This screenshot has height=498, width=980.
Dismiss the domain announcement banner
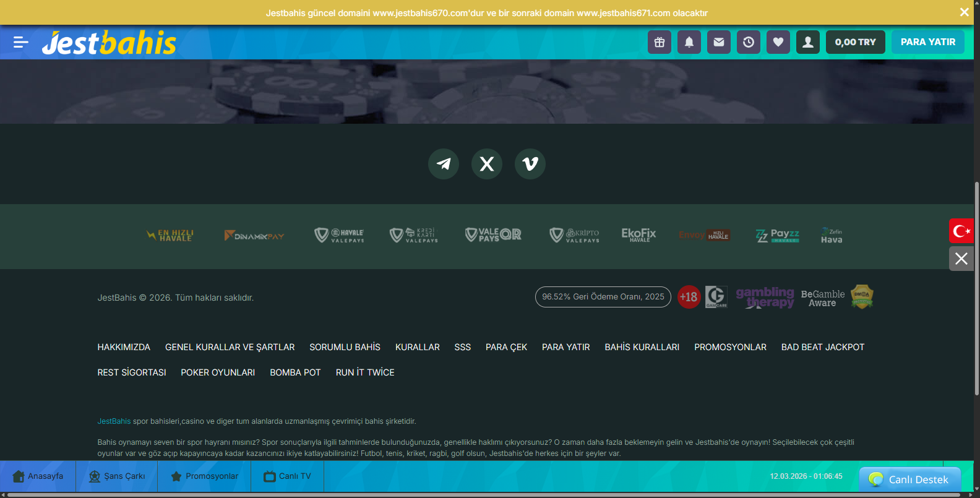(965, 12)
